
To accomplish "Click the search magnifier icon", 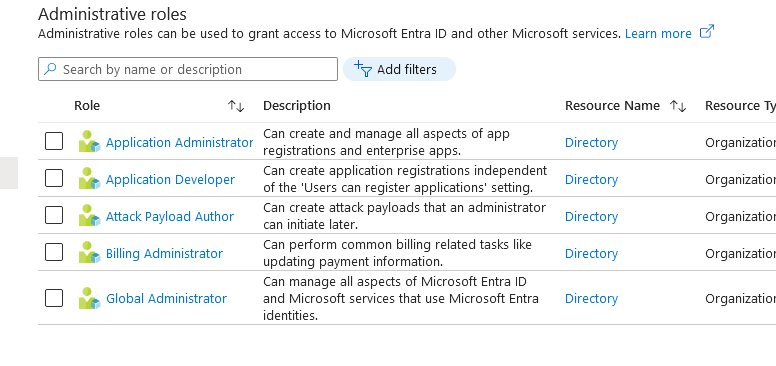I will [x=50, y=69].
